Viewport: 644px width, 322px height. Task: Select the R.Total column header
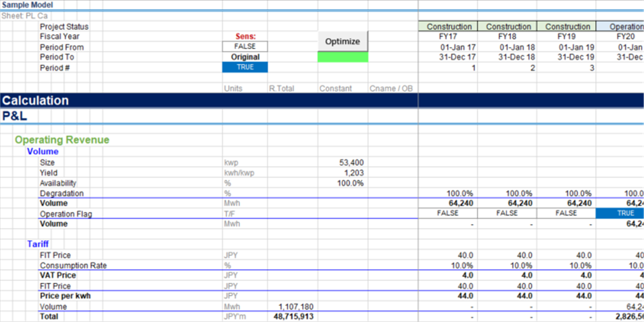tap(281, 88)
